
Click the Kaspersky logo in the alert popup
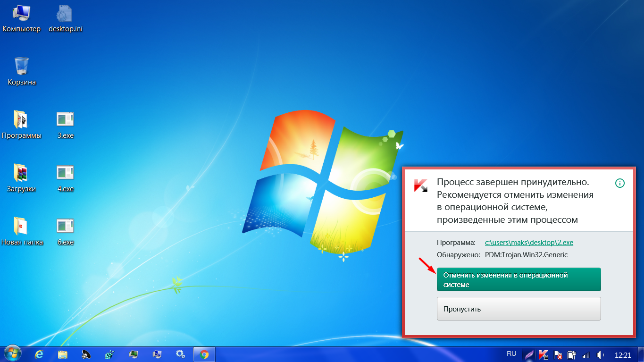tap(420, 185)
